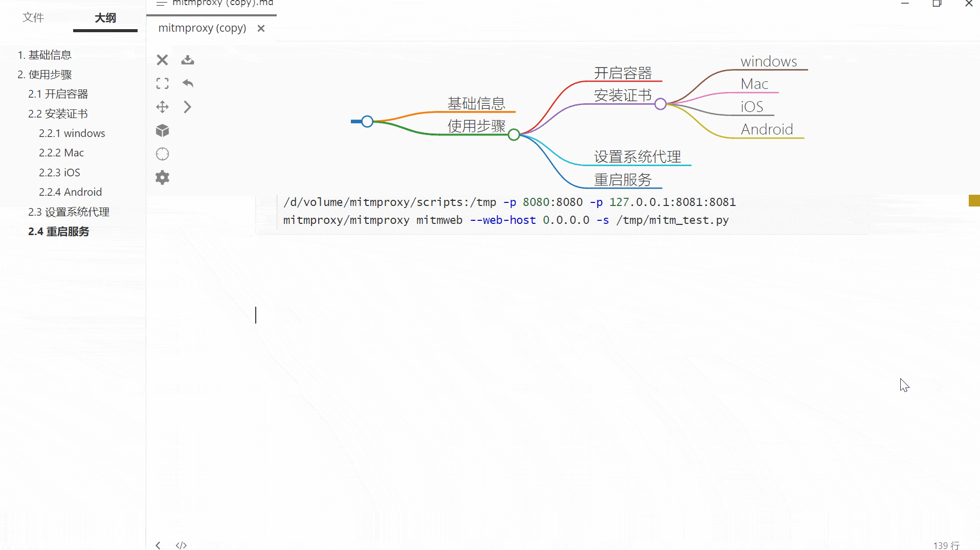Select the mitmproxy (copy) tab

pos(202,28)
